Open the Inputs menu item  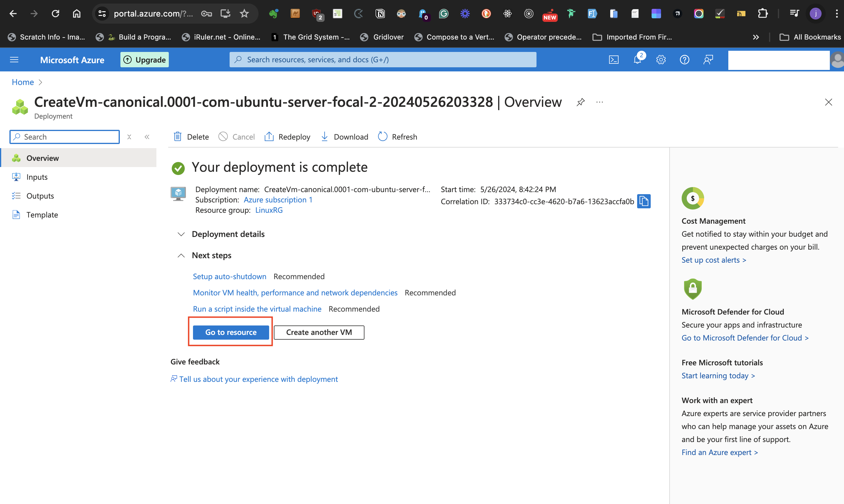[37, 177]
